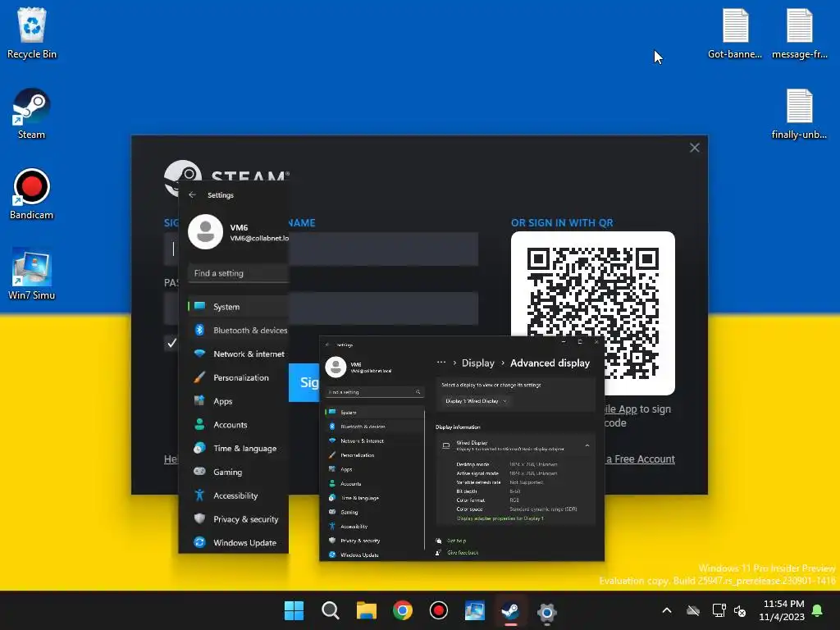Open Time & language in small Settings window
Image resolution: width=840 pixels, height=630 pixels.
tap(374, 498)
